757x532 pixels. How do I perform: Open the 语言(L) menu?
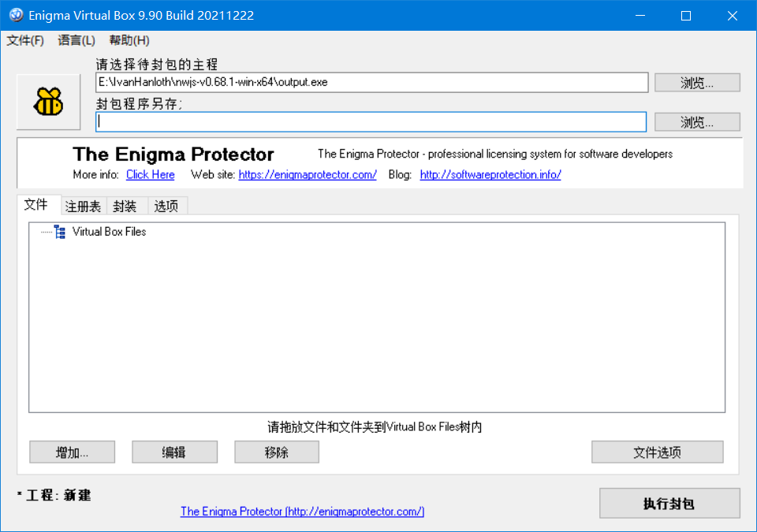tap(76, 40)
